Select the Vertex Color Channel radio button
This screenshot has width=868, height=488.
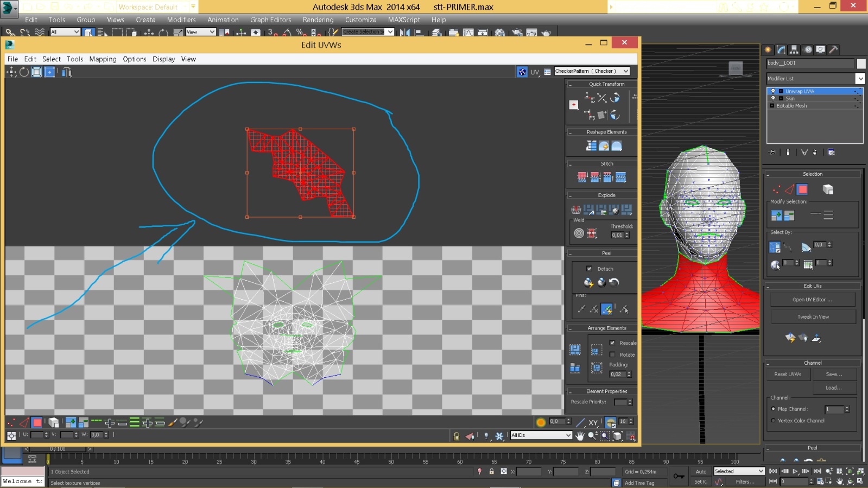point(773,421)
